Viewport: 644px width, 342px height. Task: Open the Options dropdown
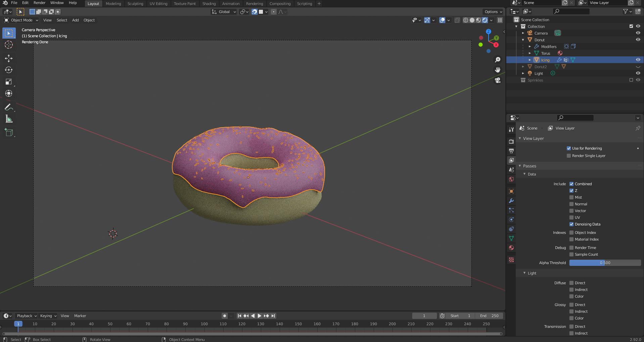(493, 12)
